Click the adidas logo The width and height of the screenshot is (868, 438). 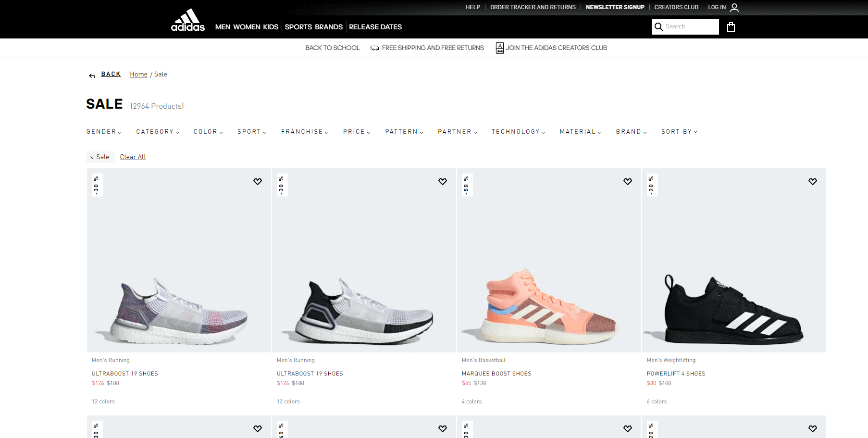pyautogui.click(x=188, y=20)
